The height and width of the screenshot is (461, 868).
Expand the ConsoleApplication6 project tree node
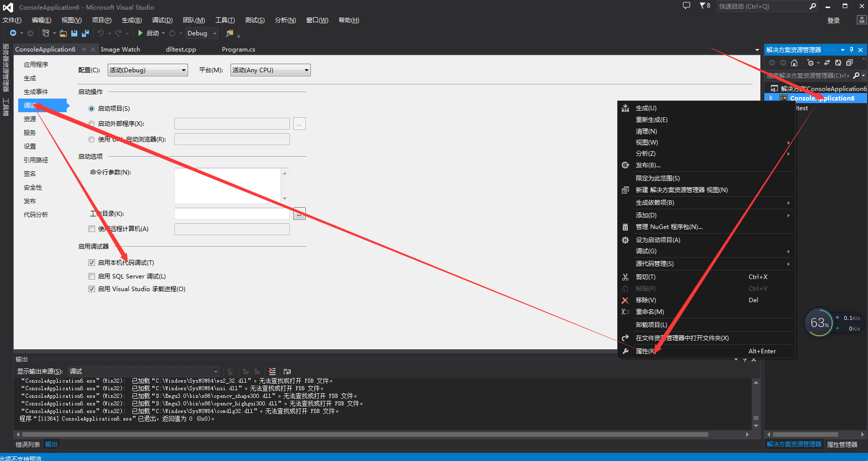click(771, 98)
